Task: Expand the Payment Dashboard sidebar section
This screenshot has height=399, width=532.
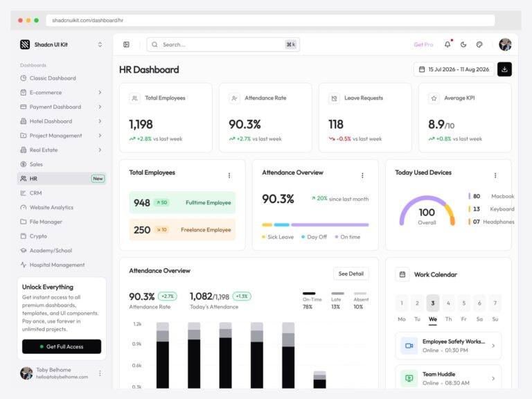Action: (62, 107)
